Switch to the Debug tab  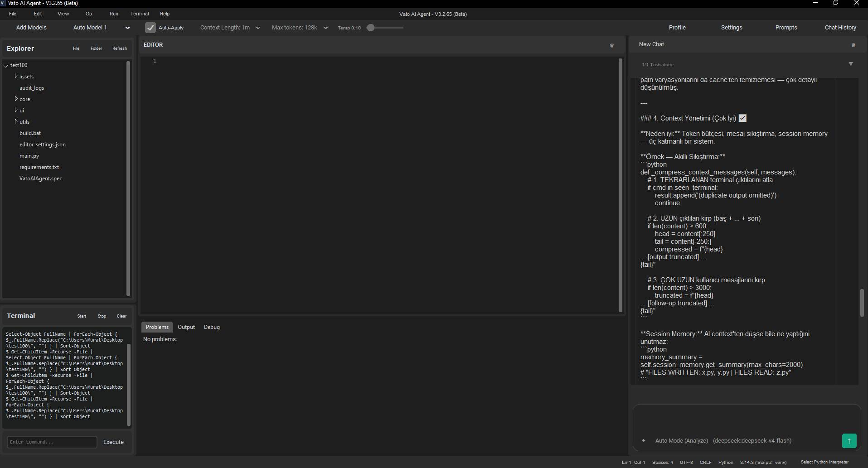tap(212, 327)
